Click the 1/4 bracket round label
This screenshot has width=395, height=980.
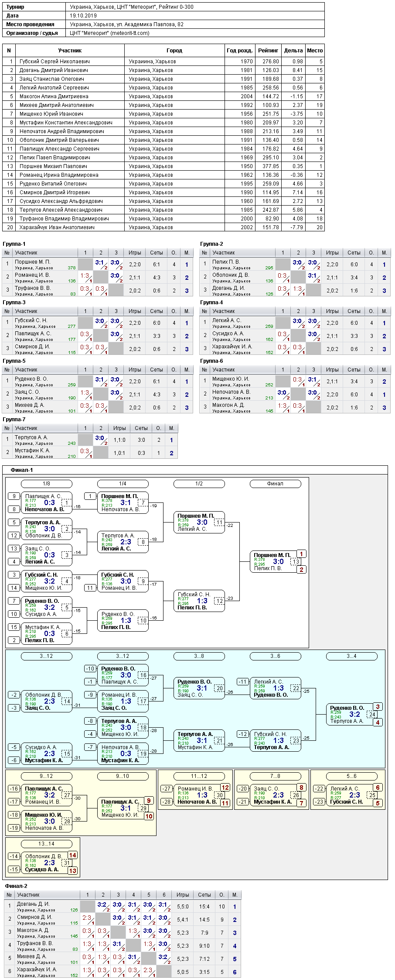(x=123, y=484)
